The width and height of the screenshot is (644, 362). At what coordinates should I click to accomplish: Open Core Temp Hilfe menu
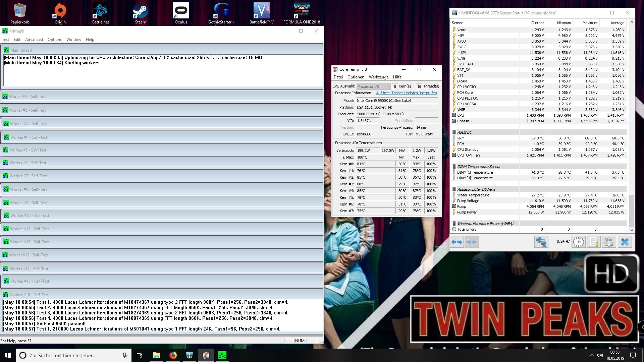click(x=397, y=77)
